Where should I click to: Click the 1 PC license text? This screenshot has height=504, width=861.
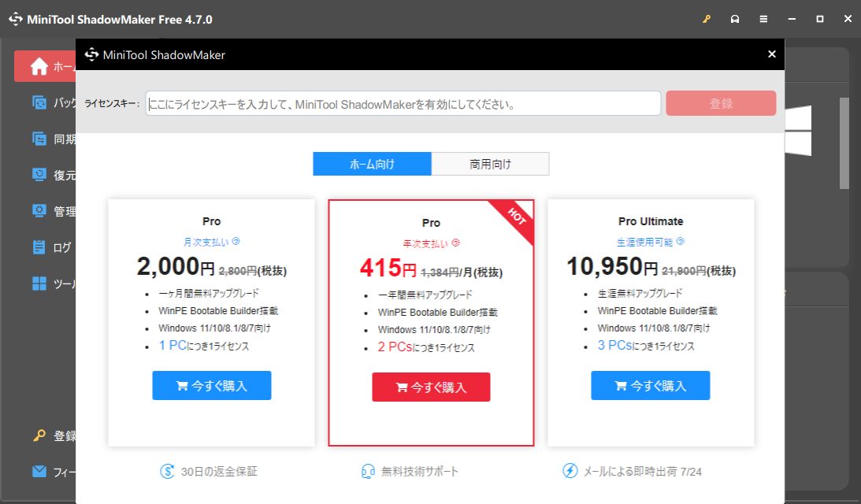(204, 346)
